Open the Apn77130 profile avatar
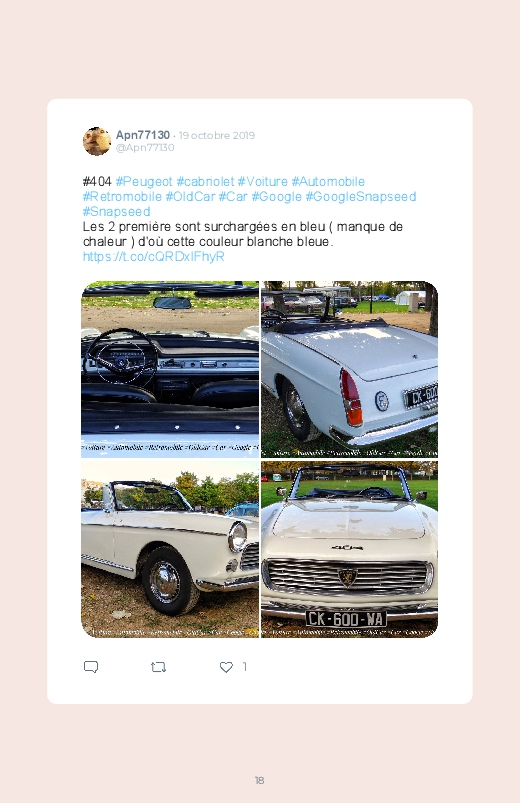The image size is (520, 803). coord(97,141)
